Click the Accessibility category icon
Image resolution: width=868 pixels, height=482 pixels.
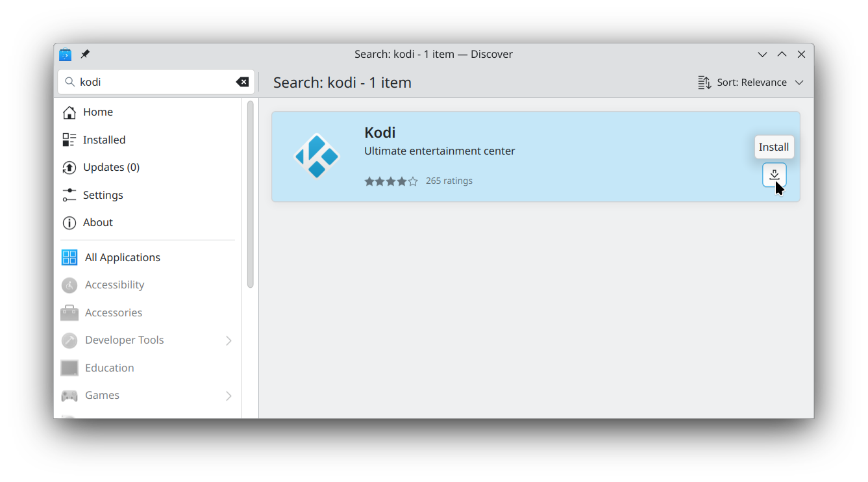(69, 285)
